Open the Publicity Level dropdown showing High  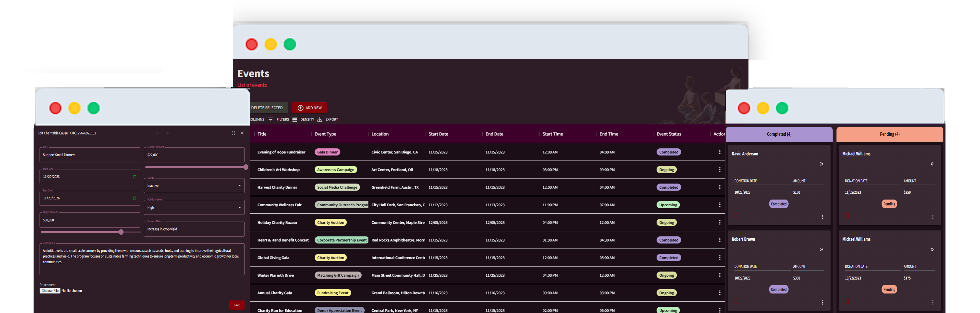[240, 207]
